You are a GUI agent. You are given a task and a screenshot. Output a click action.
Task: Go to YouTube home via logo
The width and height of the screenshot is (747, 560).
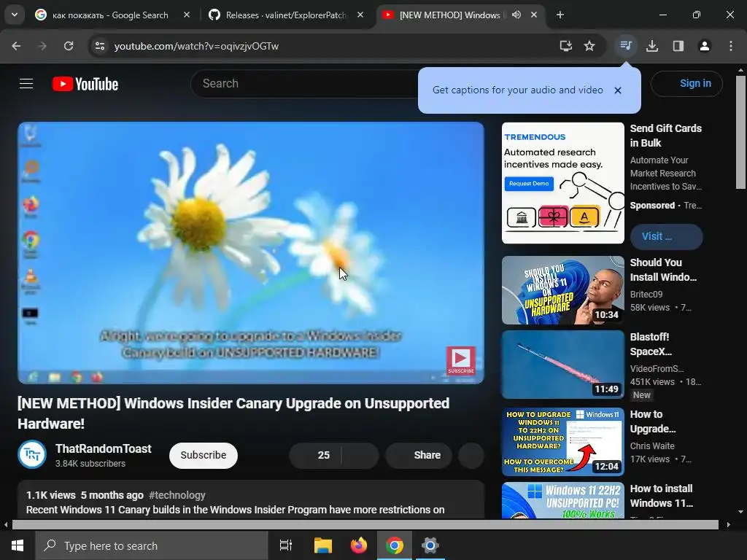(x=85, y=84)
